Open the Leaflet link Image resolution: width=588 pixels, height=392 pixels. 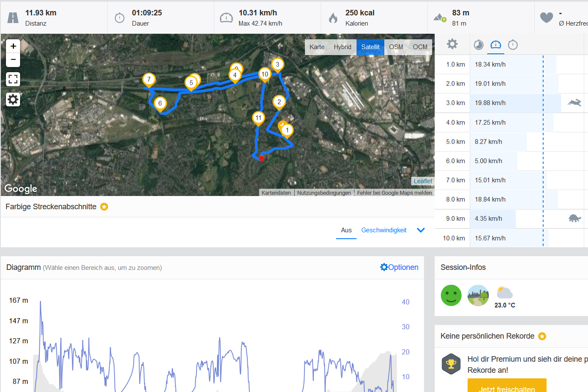(423, 181)
